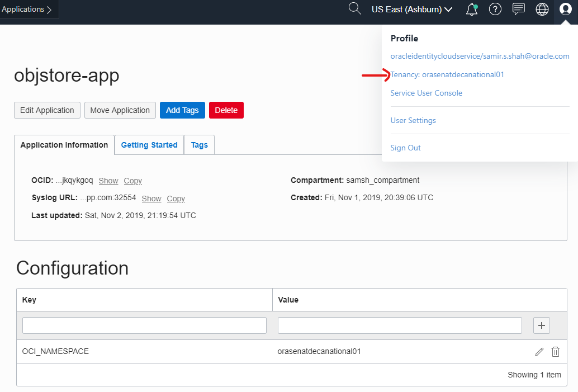The height and width of the screenshot is (392, 578).
Task: Delete the OCI_NAMESPACE row via trash icon
Action: tap(556, 351)
